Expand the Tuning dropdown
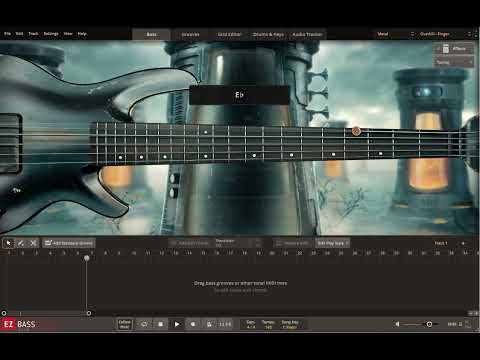480x360 pixels. 454,62
